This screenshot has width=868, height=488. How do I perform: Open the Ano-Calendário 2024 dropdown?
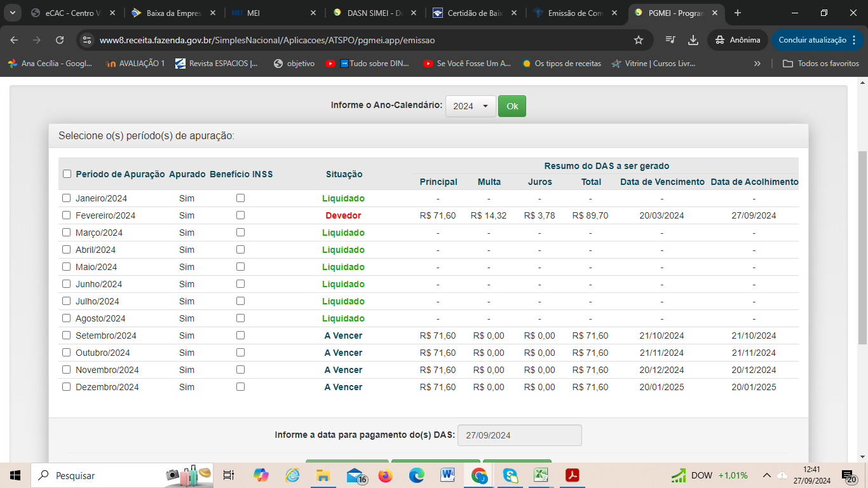coord(471,106)
